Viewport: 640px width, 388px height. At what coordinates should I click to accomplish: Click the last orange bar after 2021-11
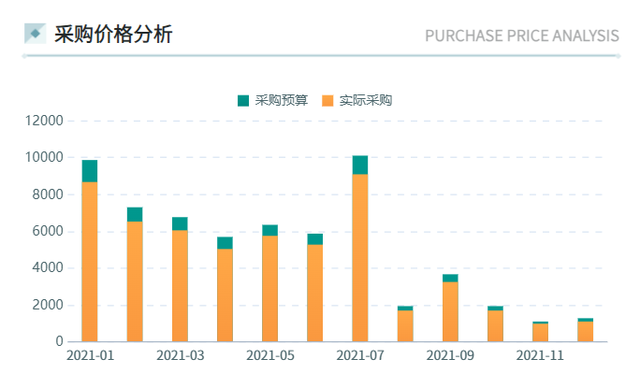click(x=585, y=331)
